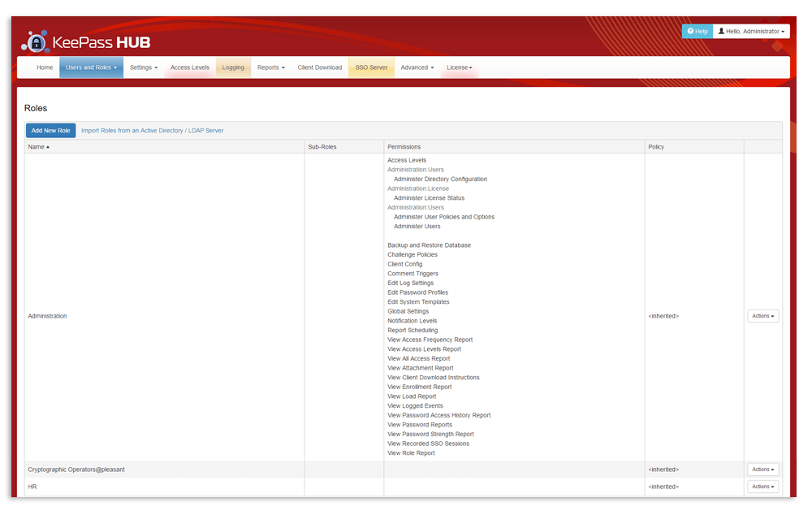Image resolution: width=812 pixels, height=515 pixels.
Task: Open Actions dropdown for HR role
Action: click(x=762, y=487)
